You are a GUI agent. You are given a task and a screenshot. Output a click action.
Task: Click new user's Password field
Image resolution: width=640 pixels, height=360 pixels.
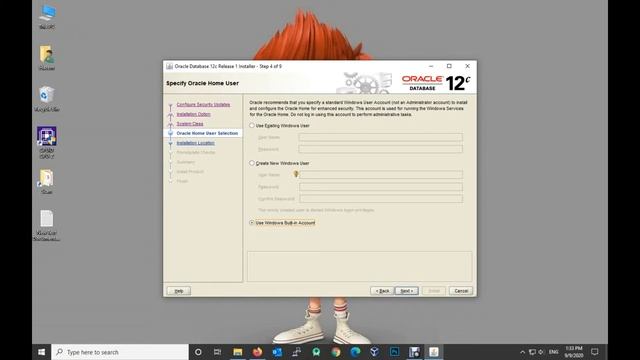(x=381, y=187)
